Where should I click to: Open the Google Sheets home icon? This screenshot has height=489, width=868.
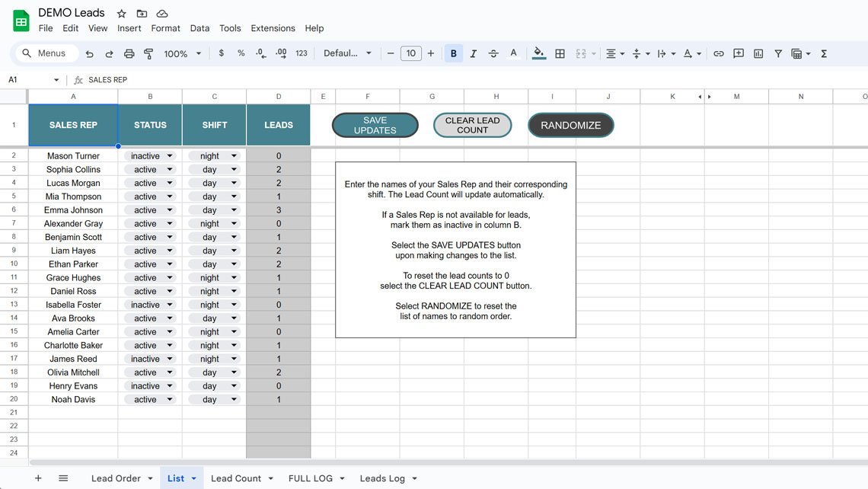click(x=21, y=21)
